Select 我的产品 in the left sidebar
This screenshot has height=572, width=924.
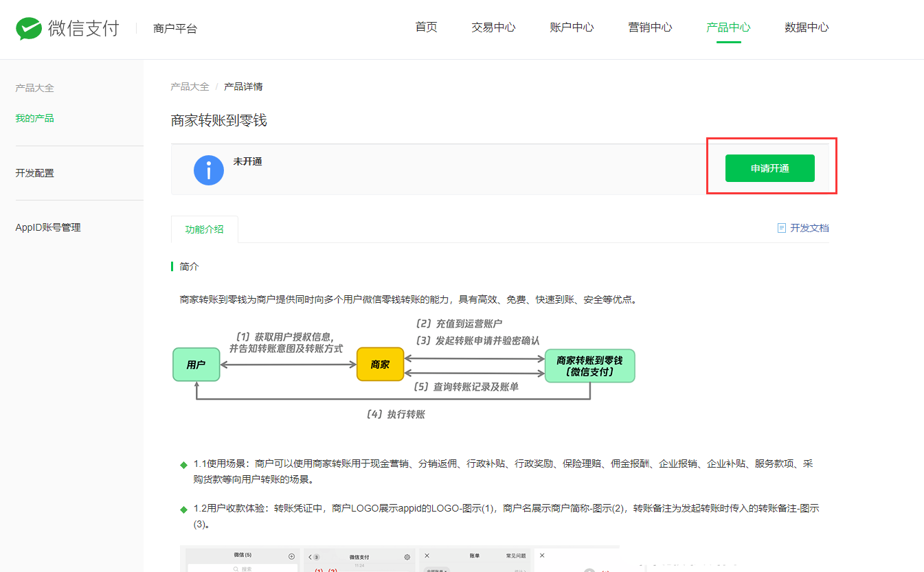34,118
